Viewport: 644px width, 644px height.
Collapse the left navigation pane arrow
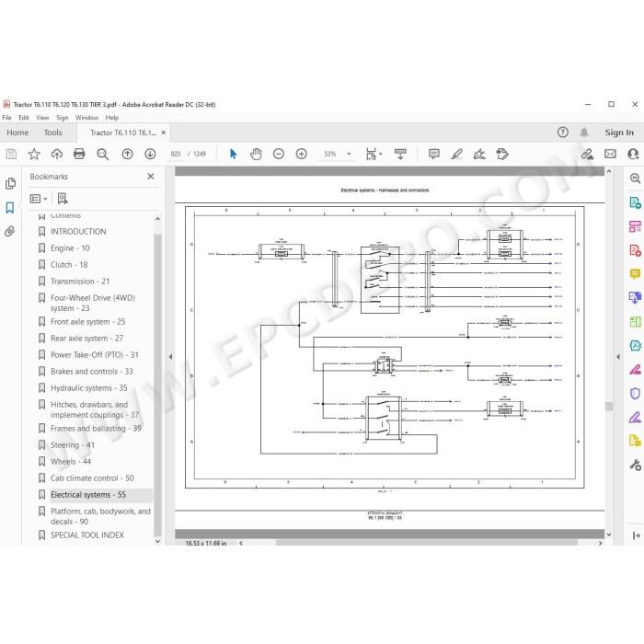click(x=170, y=357)
